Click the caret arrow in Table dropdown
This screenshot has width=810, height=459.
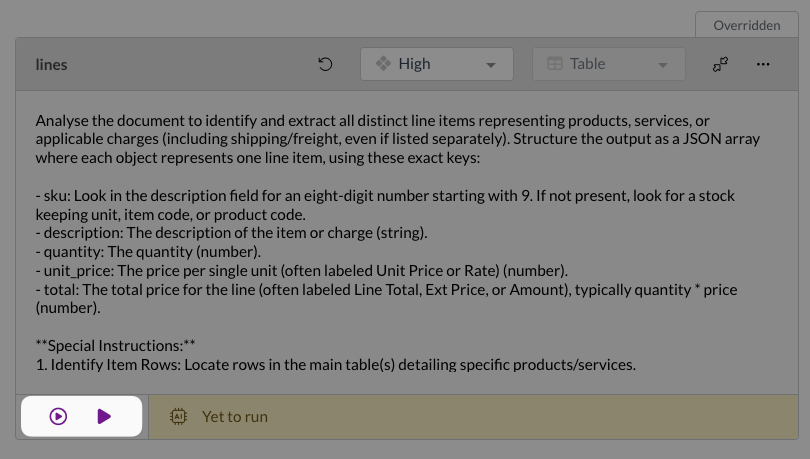pyautogui.click(x=662, y=65)
